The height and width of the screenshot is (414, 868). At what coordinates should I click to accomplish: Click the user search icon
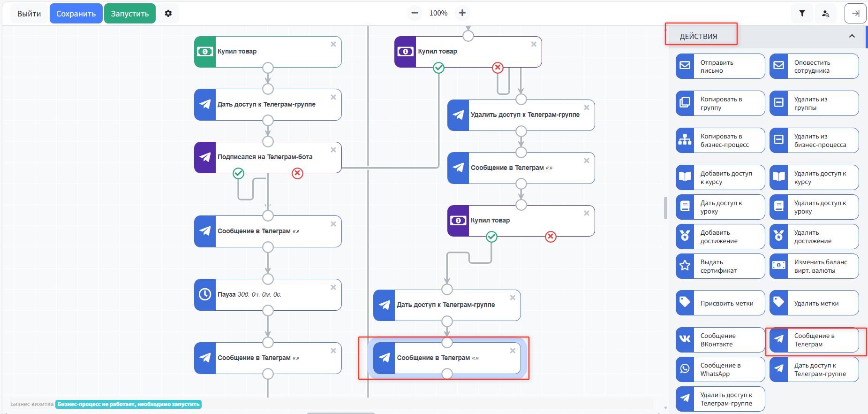tap(825, 14)
